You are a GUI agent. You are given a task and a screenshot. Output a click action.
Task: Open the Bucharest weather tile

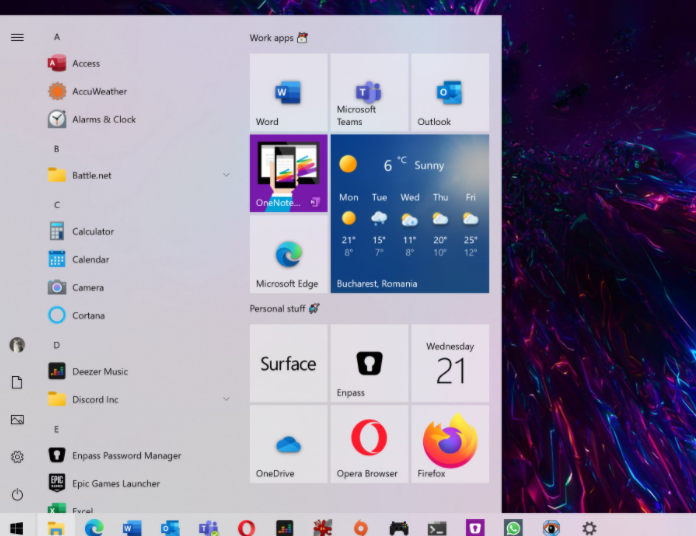pos(410,213)
